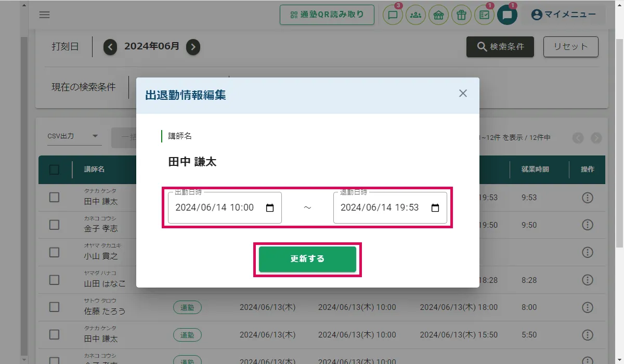
Task: Go to next page of table results
Action: pyautogui.click(x=596, y=138)
